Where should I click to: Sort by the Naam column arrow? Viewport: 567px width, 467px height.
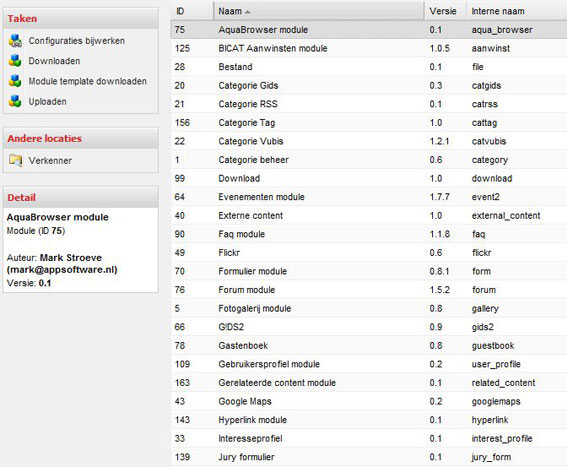[x=247, y=12]
